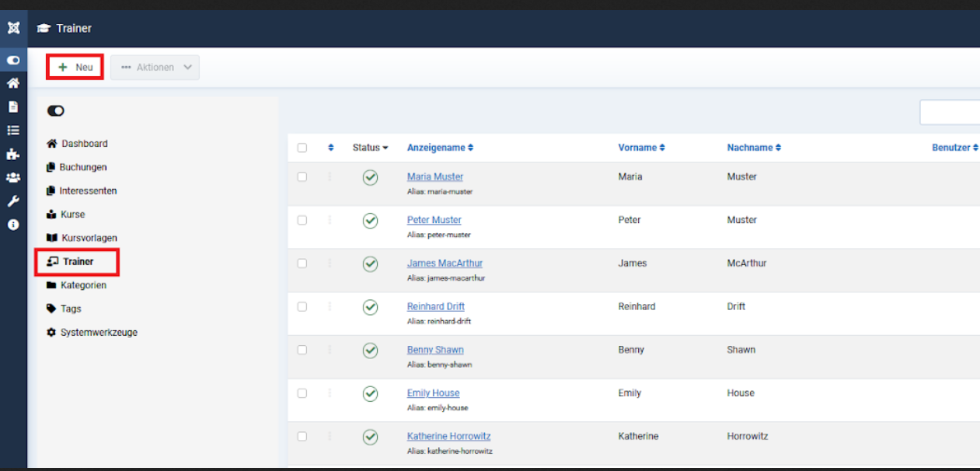
Task: Open the puzzle piece components icon
Action: click(x=13, y=154)
